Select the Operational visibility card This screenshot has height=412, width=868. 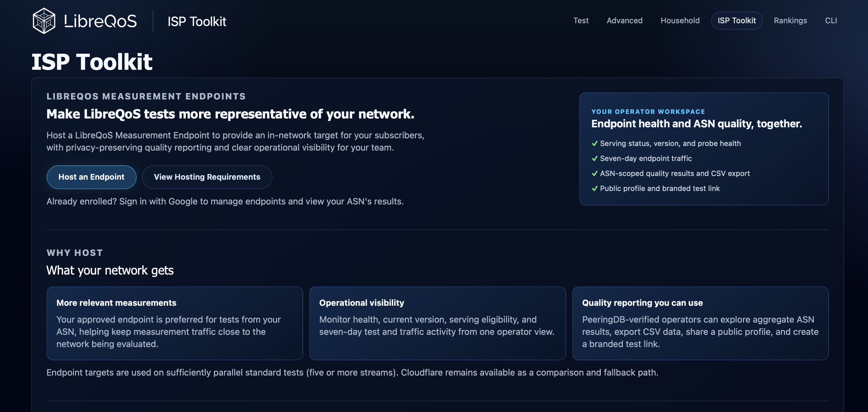tap(437, 324)
